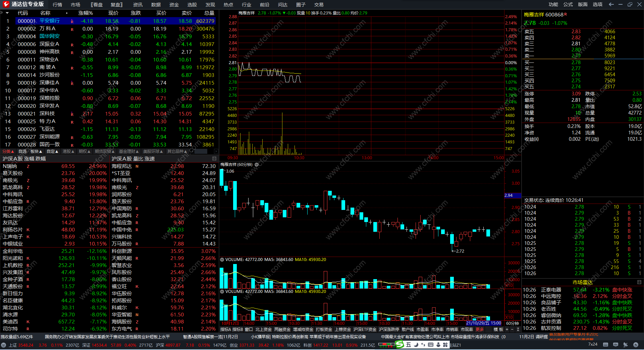Select the 北上资金 indicator button
The width and height of the screenshot is (644, 350).
pos(264,330)
